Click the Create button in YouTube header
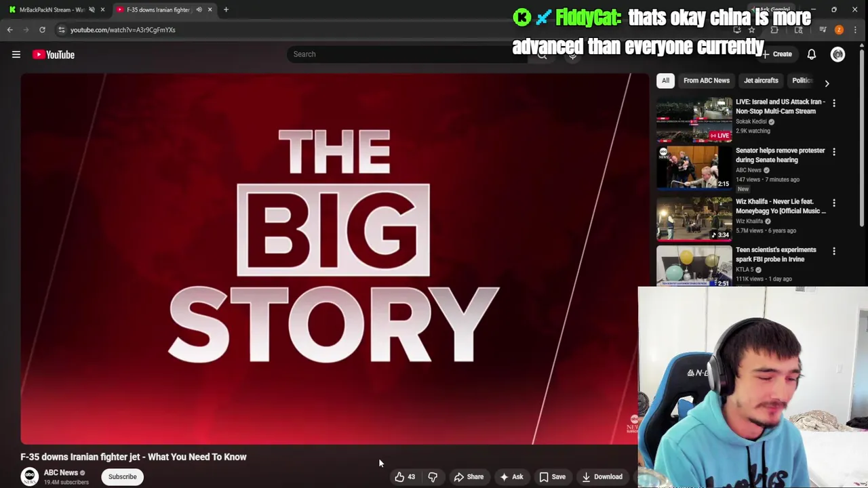The image size is (868, 488). tap(776, 54)
